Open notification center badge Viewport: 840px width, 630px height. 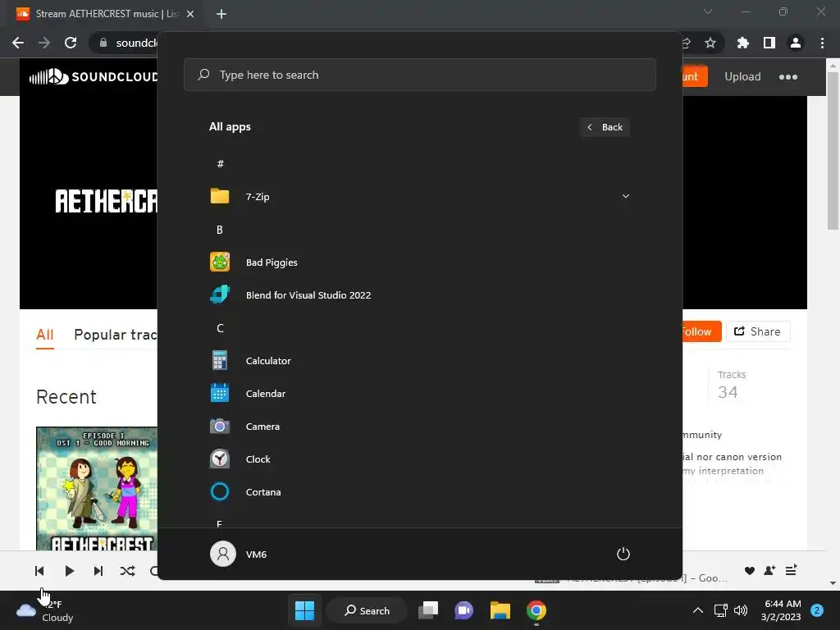[x=817, y=610]
